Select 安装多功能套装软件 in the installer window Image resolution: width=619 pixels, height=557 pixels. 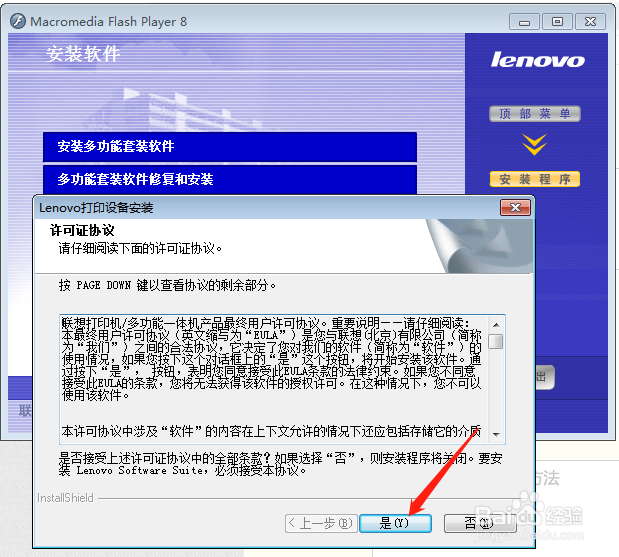click(230, 147)
